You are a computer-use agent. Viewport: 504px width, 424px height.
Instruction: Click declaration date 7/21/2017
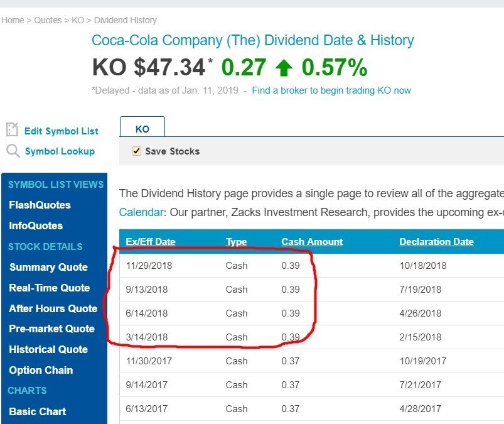(x=421, y=385)
